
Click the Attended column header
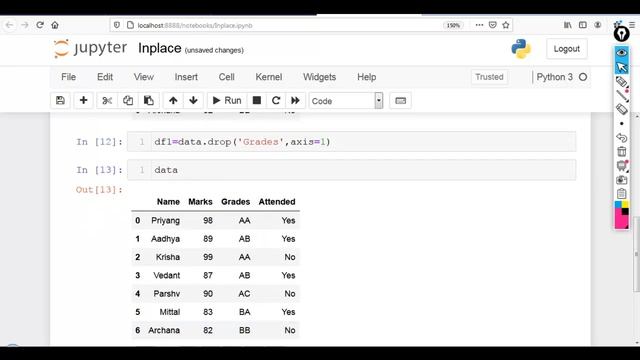pos(277,202)
